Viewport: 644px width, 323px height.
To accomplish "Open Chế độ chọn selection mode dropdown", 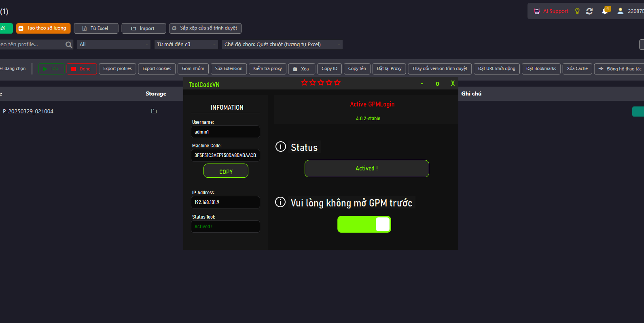I will (x=282, y=45).
